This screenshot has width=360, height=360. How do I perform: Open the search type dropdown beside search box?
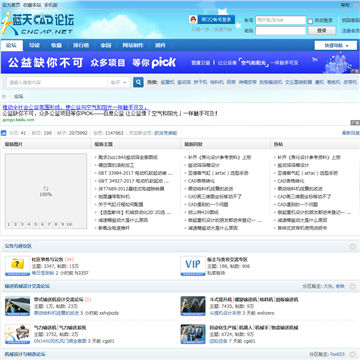click(118, 82)
